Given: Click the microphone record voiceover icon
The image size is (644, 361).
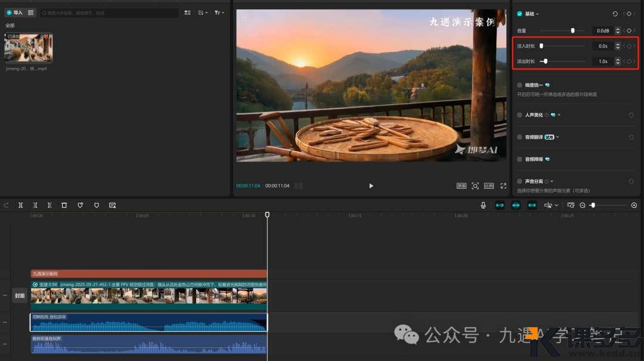Looking at the screenshot, I should coord(484,205).
